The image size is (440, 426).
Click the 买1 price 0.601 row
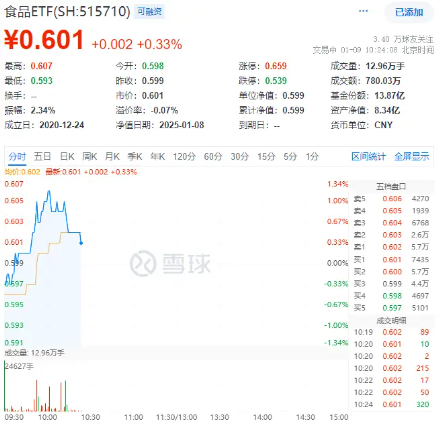tap(391, 259)
